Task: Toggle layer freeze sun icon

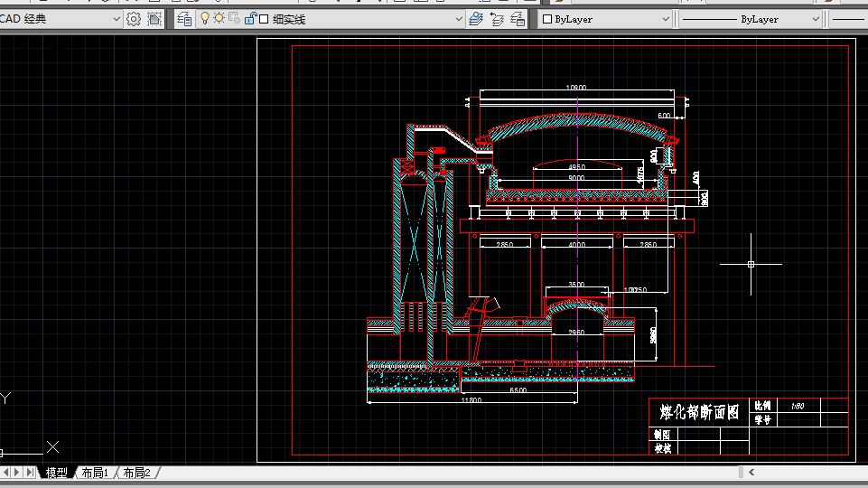Action: [x=219, y=19]
